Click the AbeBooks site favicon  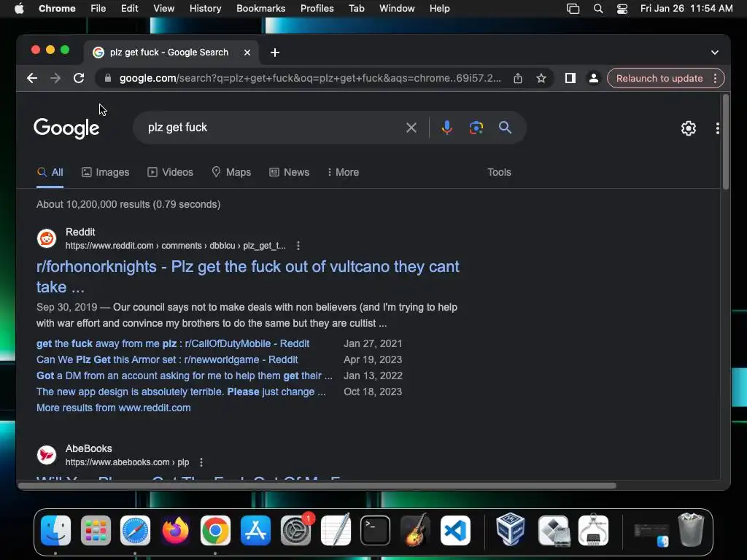coord(47,455)
